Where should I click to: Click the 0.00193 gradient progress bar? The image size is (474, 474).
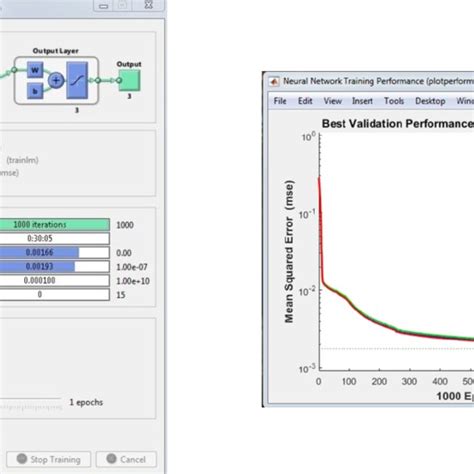click(54, 267)
